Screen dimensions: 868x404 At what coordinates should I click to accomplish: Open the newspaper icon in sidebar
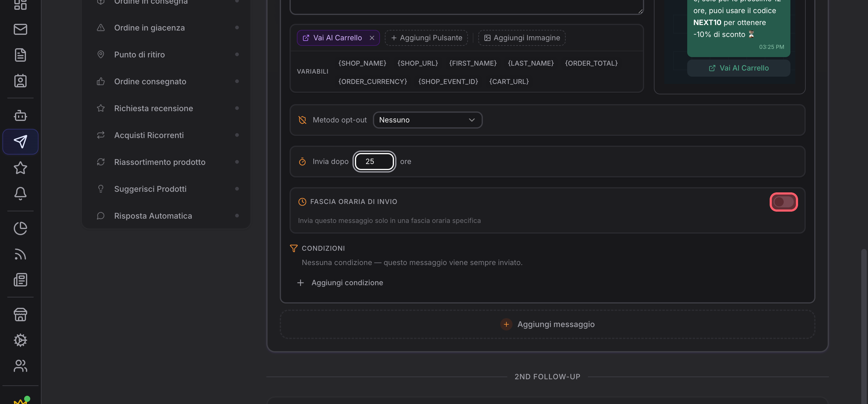[x=20, y=280]
